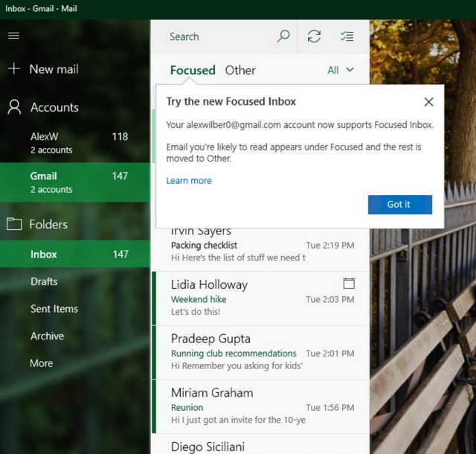Open the All filter dropdown
The width and height of the screenshot is (476, 454).
(x=341, y=70)
